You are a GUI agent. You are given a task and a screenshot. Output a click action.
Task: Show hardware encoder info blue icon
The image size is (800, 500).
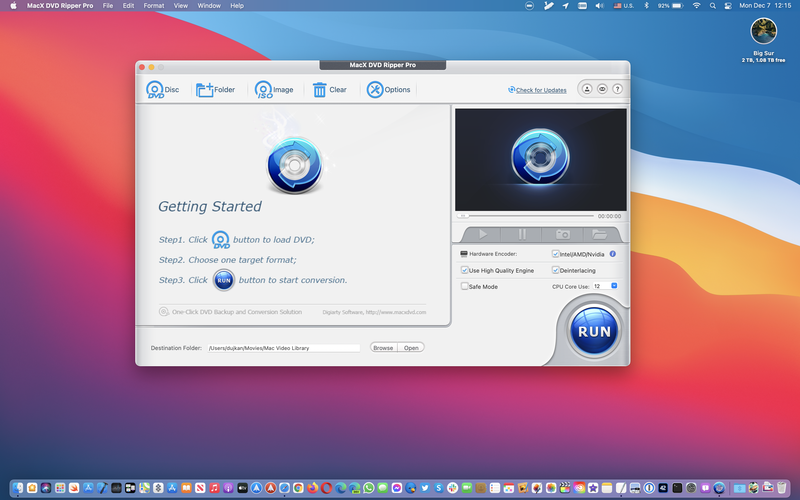click(613, 254)
